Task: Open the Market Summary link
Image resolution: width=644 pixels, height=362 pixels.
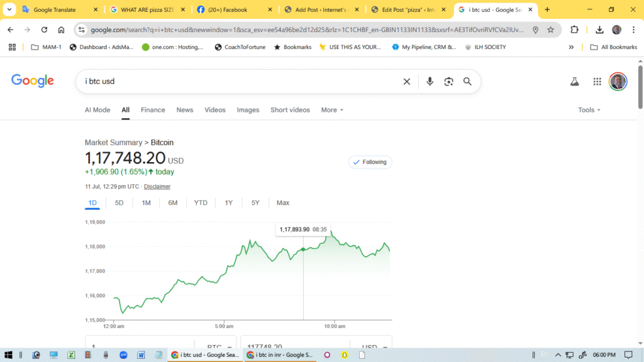Action: [x=113, y=143]
